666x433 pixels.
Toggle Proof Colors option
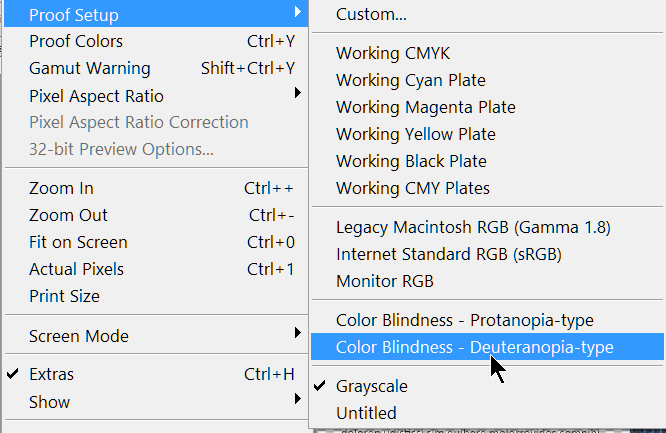(76, 42)
